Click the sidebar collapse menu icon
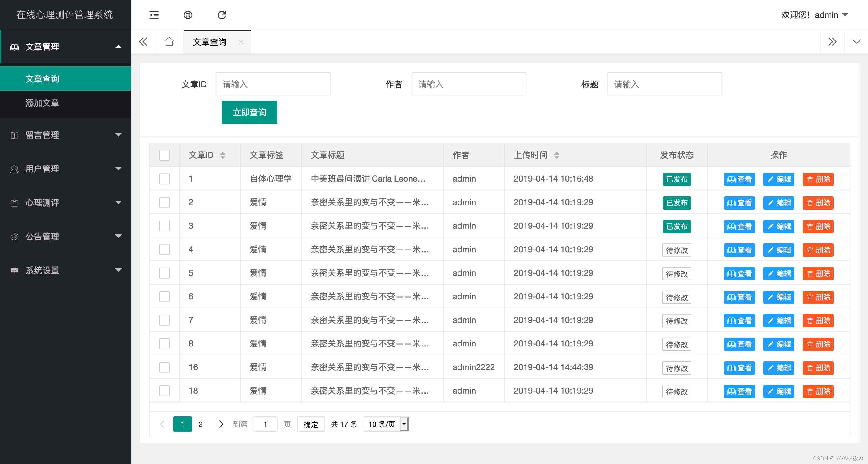 154,15
